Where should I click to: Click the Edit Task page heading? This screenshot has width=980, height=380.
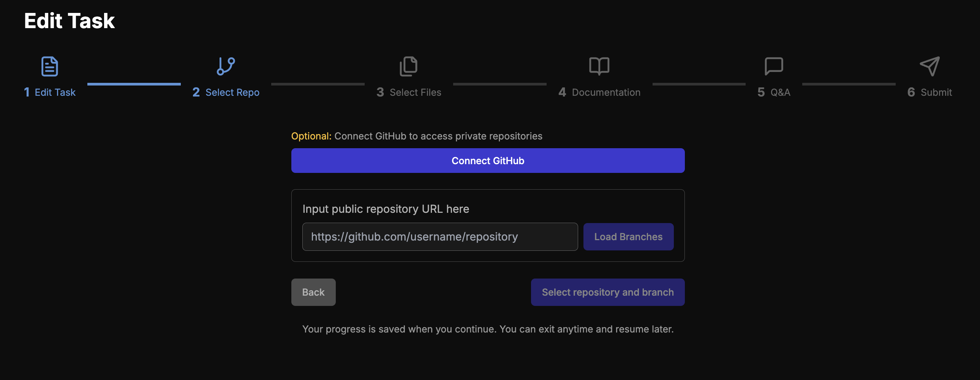pyautogui.click(x=69, y=21)
